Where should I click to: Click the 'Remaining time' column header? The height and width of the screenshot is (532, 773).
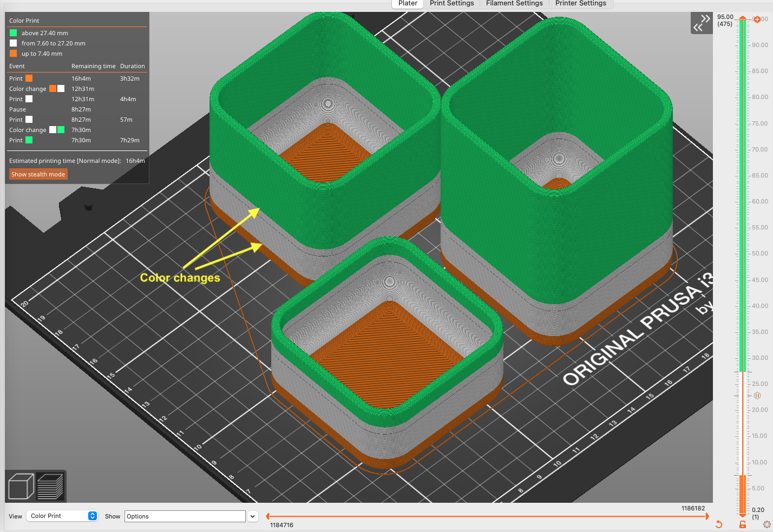[x=94, y=66]
